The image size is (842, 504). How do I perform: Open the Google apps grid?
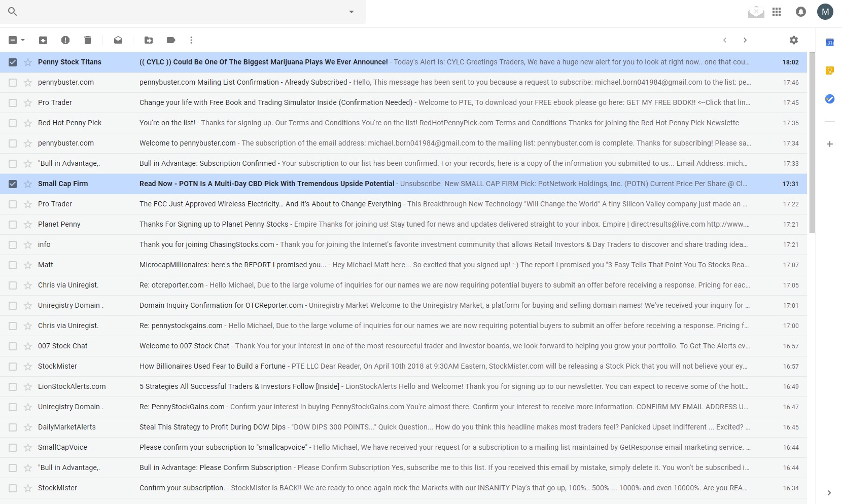coord(777,11)
